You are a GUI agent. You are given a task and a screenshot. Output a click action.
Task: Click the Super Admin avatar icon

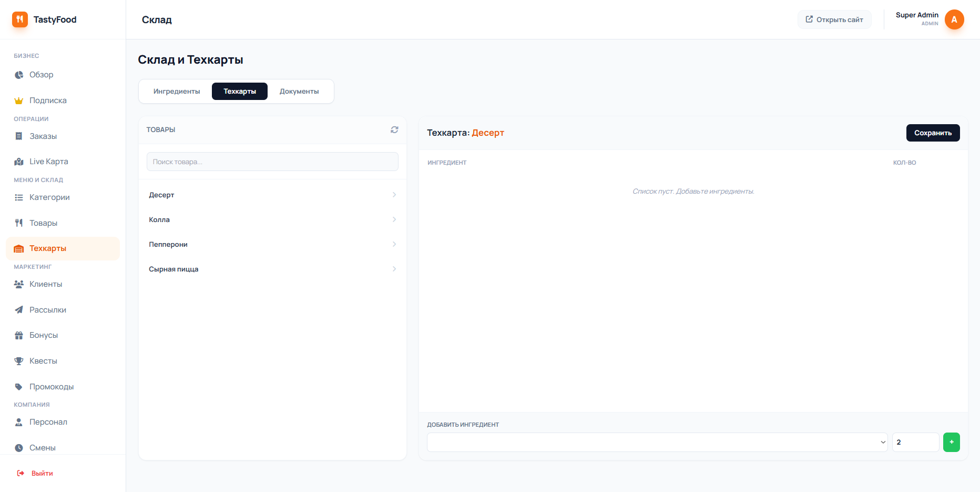coord(954,19)
